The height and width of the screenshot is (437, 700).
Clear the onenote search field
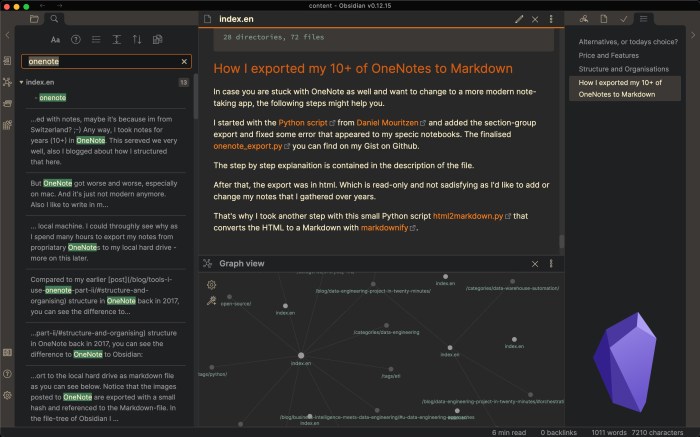(182, 61)
